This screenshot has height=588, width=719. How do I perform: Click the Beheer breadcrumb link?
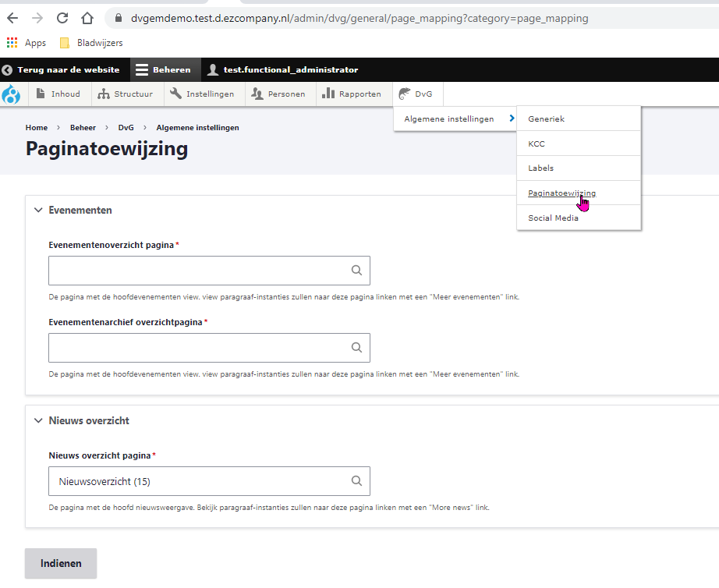pos(83,127)
